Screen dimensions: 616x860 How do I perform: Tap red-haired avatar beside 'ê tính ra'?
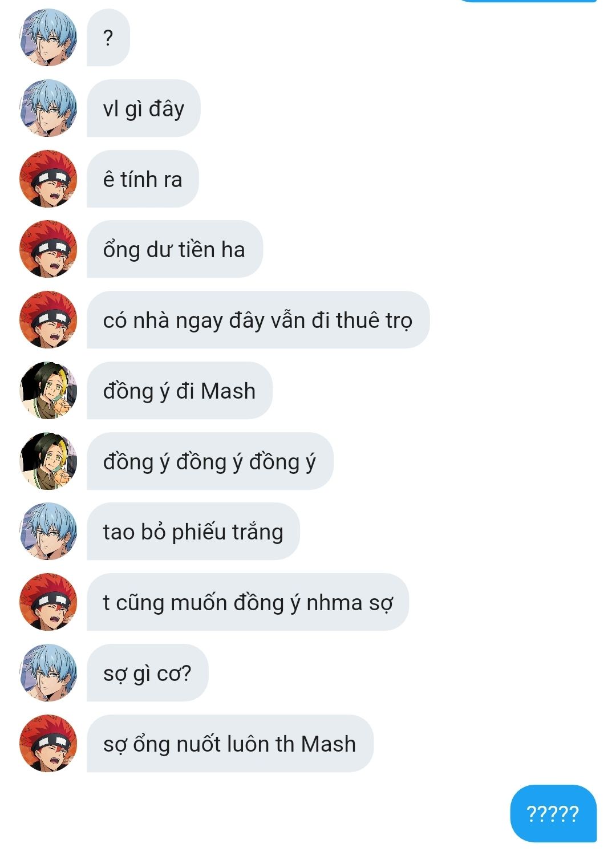[48, 179]
